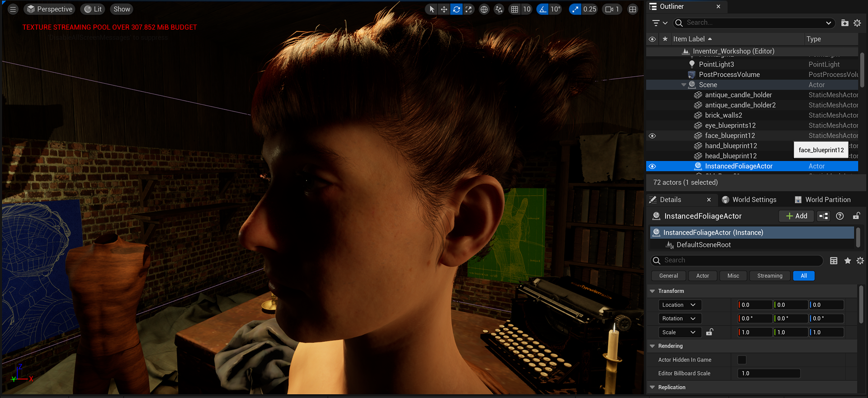Click the Editor Billboard Scale value field

pyautogui.click(x=769, y=374)
